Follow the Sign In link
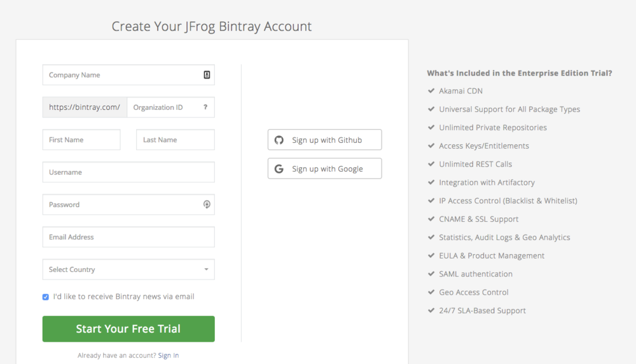 [169, 355]
